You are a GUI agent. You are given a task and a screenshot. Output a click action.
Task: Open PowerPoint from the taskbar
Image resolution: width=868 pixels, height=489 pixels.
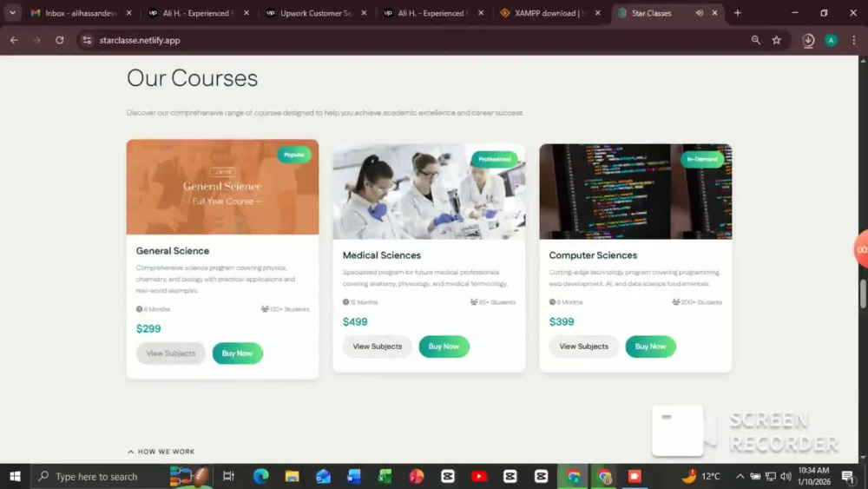tap(417, 476)
